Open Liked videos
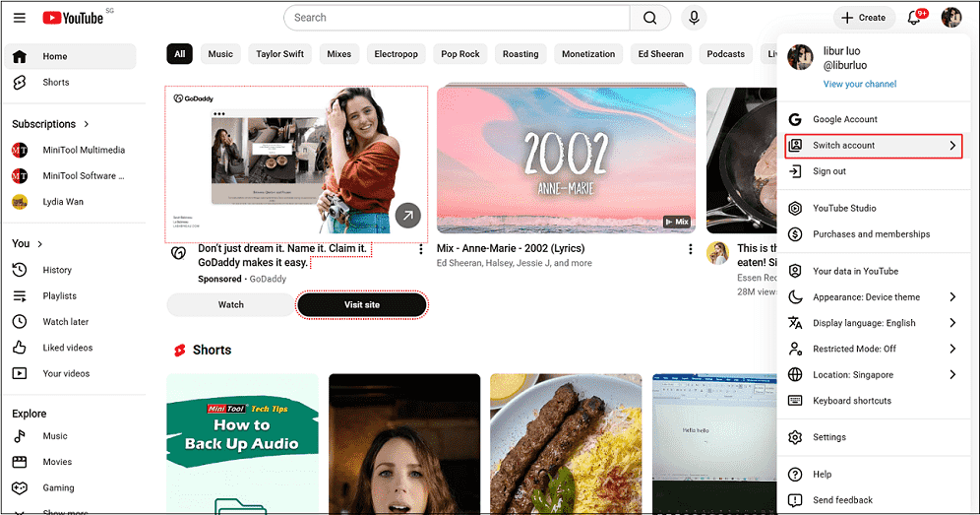Screen dimensions: 980x515 tap(70, 348)
